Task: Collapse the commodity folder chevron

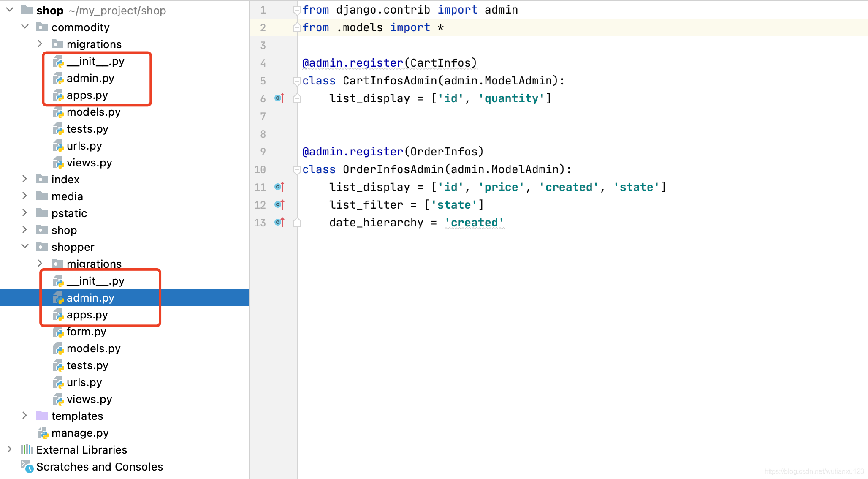Action: click(25, 27)
